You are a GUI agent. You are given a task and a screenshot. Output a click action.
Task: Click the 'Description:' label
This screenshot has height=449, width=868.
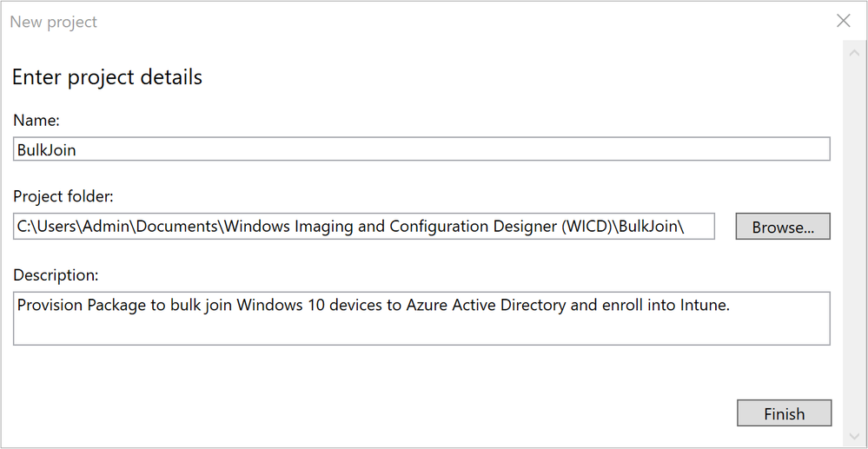tap(56, 274)
